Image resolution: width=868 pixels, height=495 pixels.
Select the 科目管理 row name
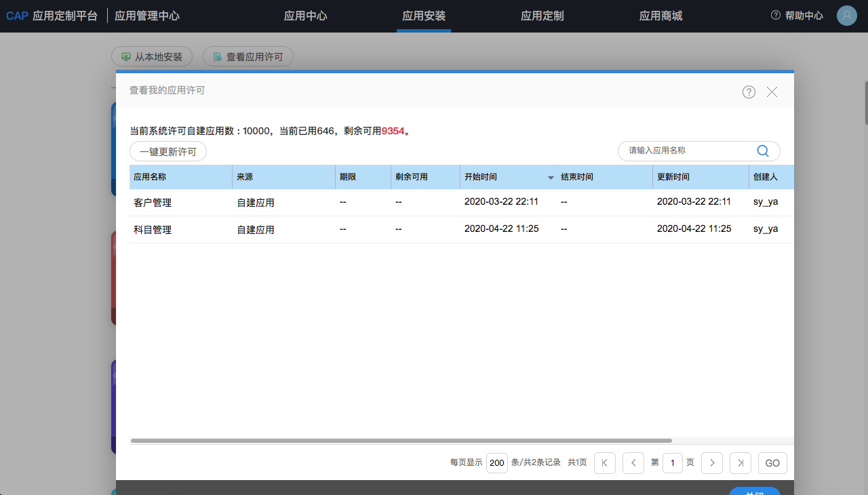(153, 229)
